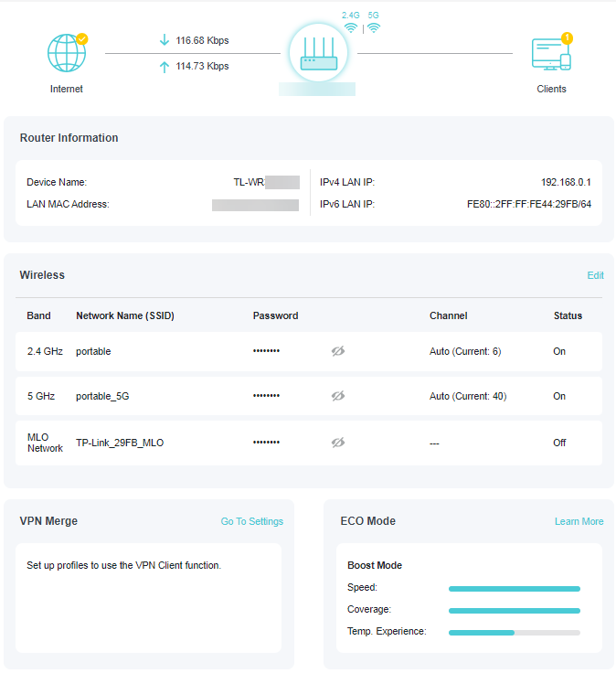
Task: Click the 2.4 GHz band cell
Action: [45, 351]
